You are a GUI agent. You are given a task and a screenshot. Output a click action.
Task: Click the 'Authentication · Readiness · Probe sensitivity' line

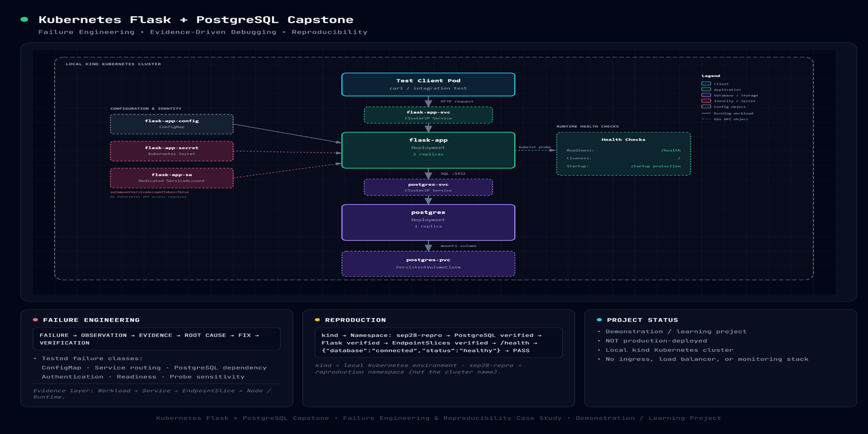(x=143, y=376)
